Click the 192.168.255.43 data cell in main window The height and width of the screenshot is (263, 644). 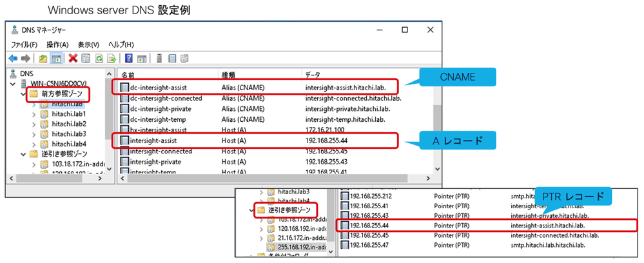(x=327, y=162)
